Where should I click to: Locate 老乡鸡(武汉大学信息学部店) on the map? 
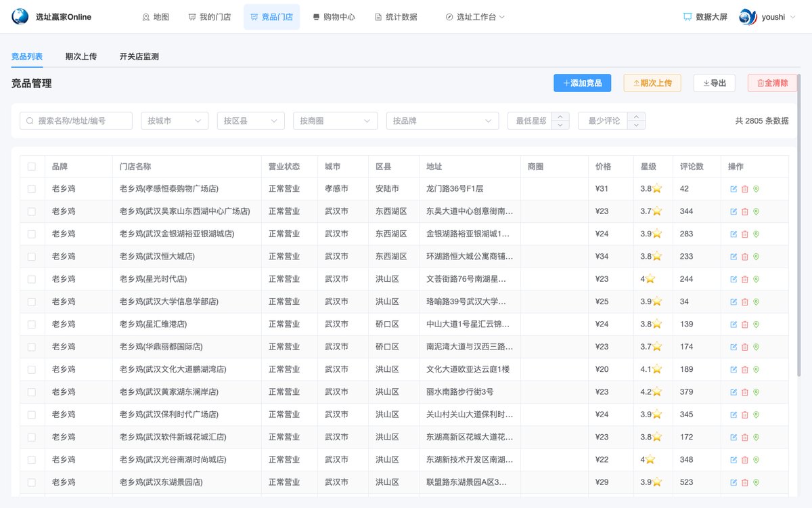point(756,302)
